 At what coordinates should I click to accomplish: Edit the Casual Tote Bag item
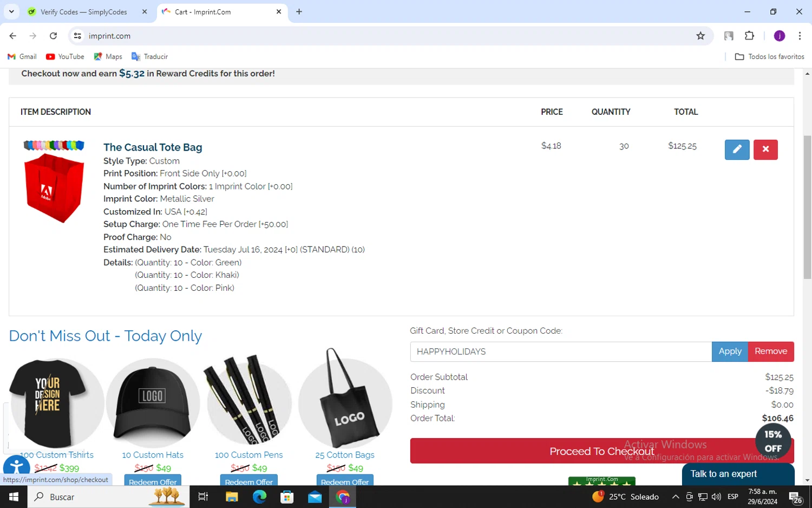[737, 149]
